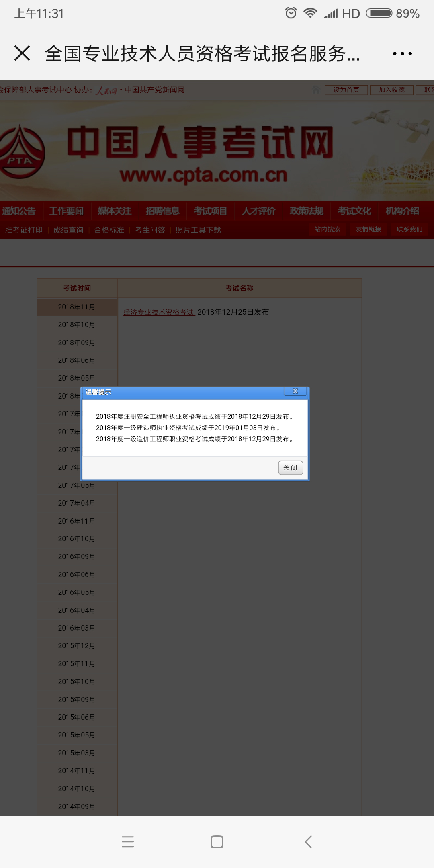Open the 考试文化 menu
Screen dimensions: 434x868
tap(354, 211)
